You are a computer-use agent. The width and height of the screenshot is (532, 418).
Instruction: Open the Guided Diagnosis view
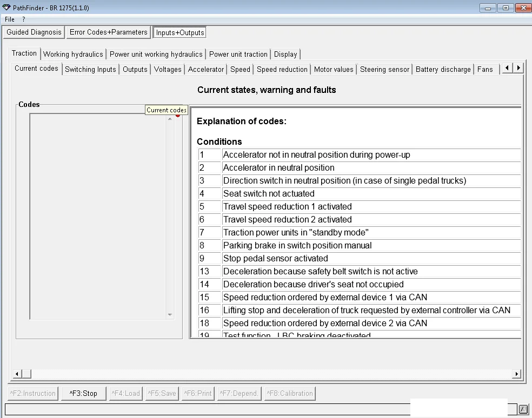[34, 32]
